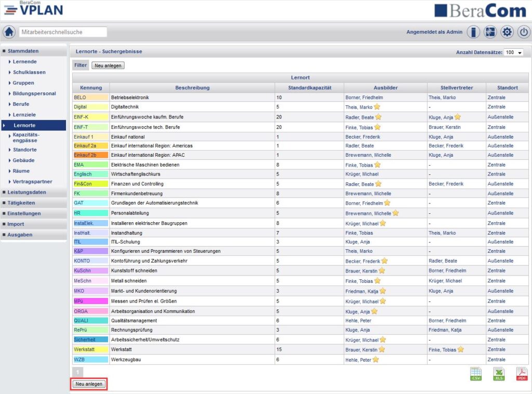532x394 pixels.
Task: Click the BeraCom VPLAN logo
Action: (x=34, y=8)
